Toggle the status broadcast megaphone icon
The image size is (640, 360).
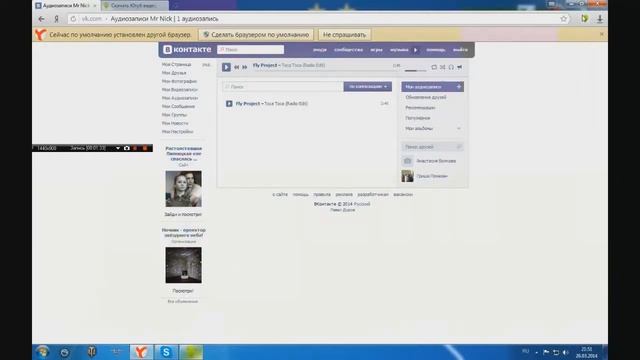[460, 67]
